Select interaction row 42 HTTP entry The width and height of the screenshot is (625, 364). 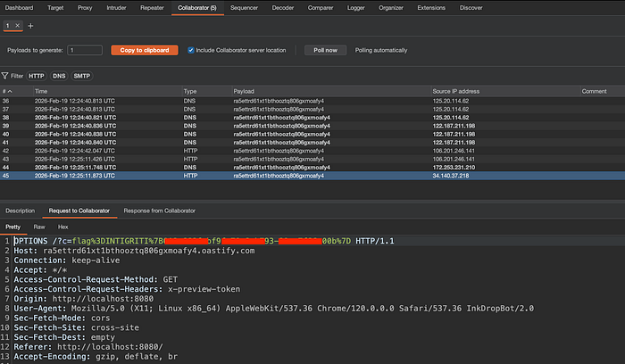(312, 151)
